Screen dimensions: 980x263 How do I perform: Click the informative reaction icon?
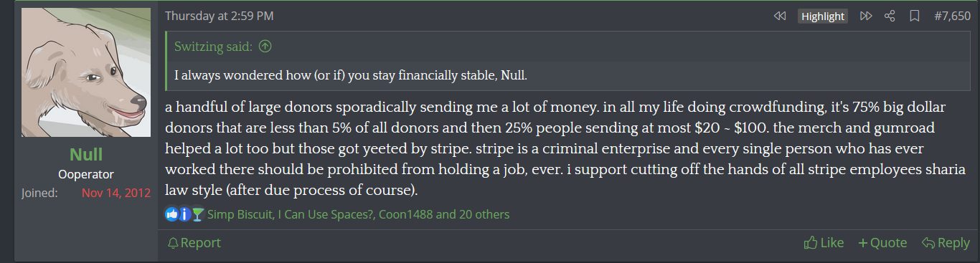(184, 214)
